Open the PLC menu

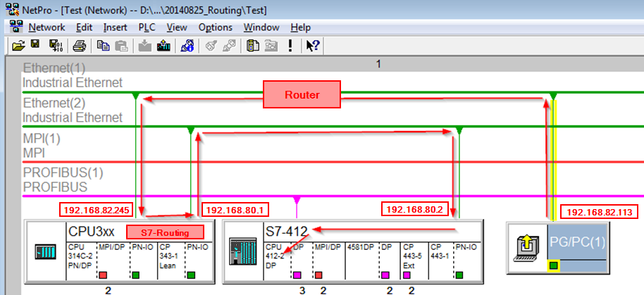point(147,27)
